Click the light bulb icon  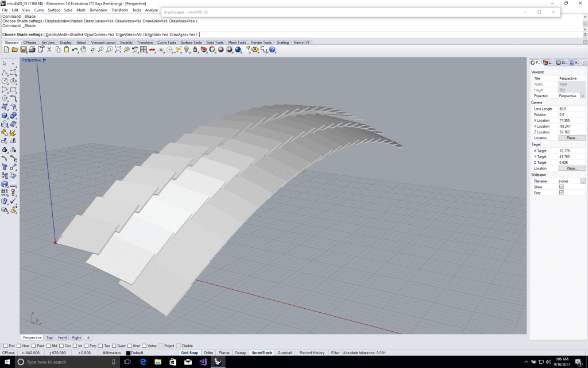(187, 49)
